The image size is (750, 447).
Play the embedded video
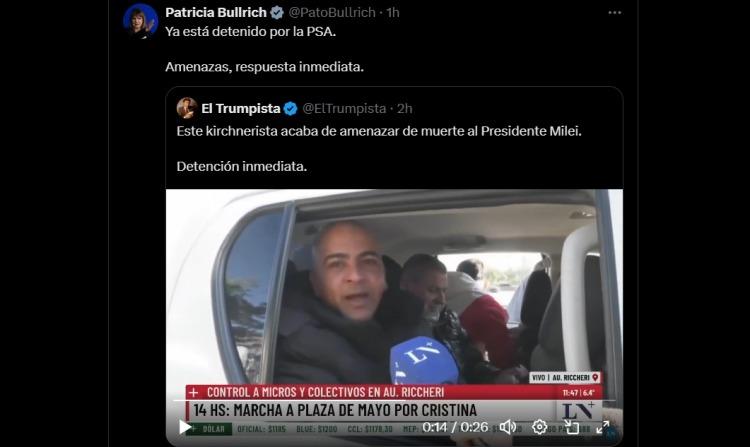(x=185, y=427)
